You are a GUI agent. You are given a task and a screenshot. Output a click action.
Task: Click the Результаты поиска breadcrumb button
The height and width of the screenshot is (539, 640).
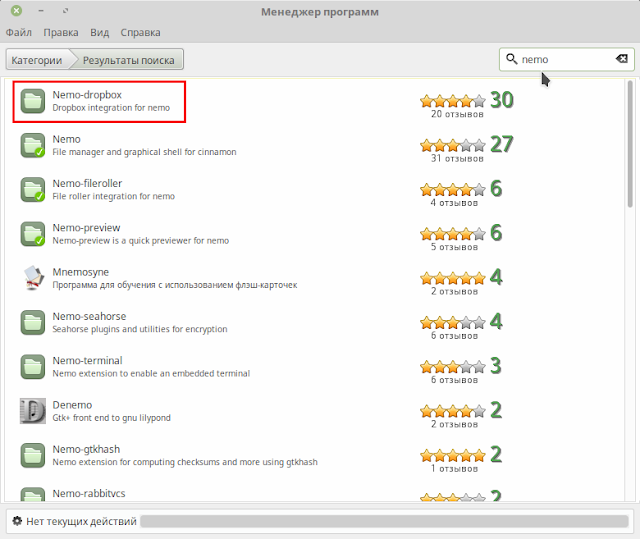pos(128,60)
